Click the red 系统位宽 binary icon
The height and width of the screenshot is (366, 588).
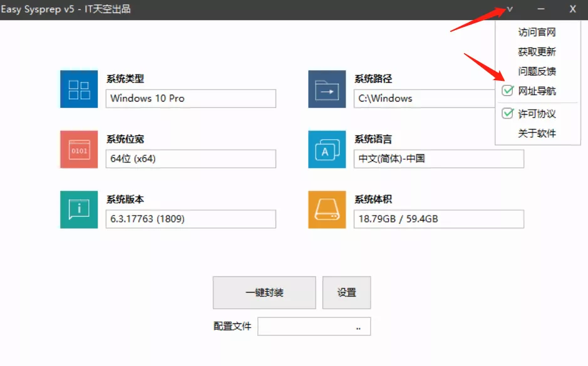(x=79, y=149)
